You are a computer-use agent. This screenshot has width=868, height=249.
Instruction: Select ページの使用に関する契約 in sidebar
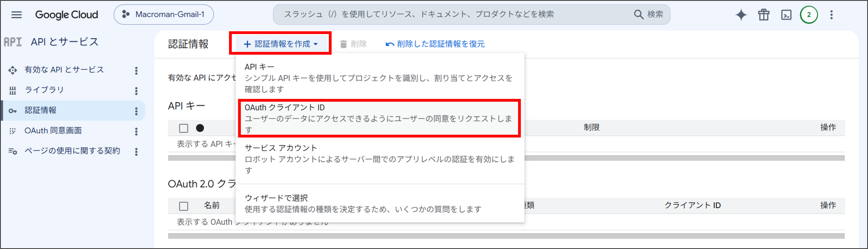[72, 151]
